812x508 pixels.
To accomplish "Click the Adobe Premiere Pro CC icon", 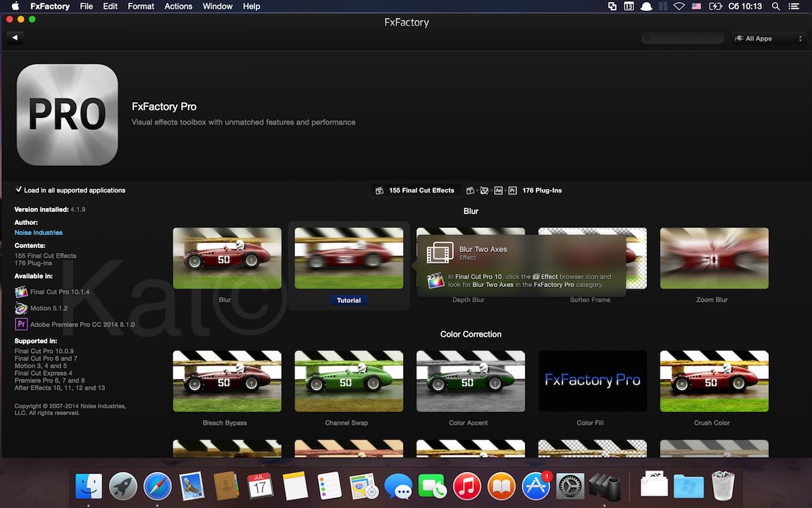I will pos(21,324).
